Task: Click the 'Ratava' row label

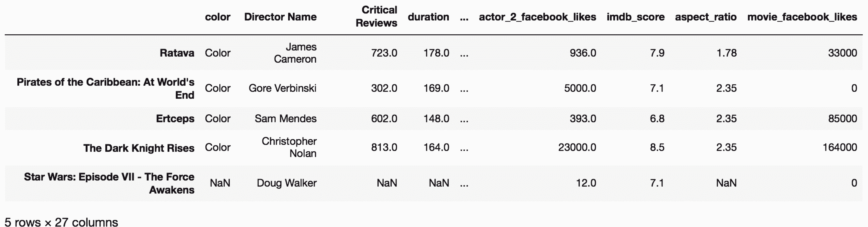Action: pos(177,53)
